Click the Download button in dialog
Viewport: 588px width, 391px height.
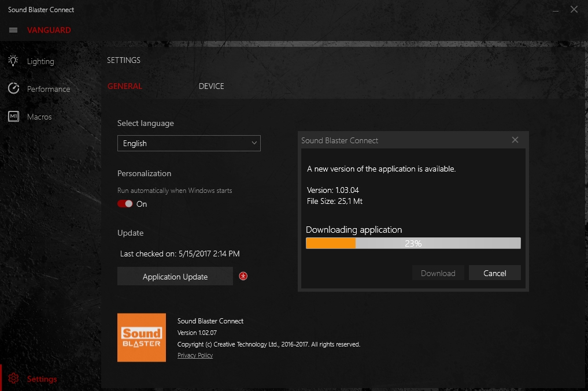click(438, 273)
